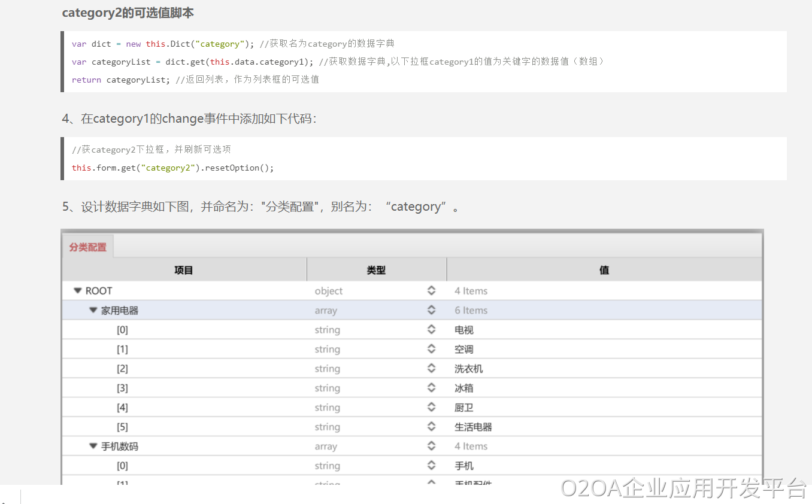
Task: Collapse the 手机数码 array node
Action: click(x=93, y=446)
